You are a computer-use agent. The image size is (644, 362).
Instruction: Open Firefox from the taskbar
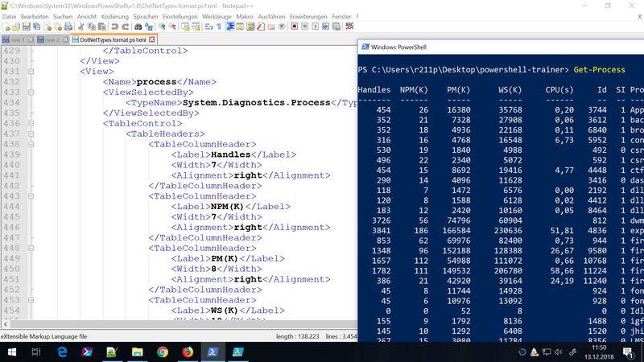pyautogui.click(x=188, y=351)
